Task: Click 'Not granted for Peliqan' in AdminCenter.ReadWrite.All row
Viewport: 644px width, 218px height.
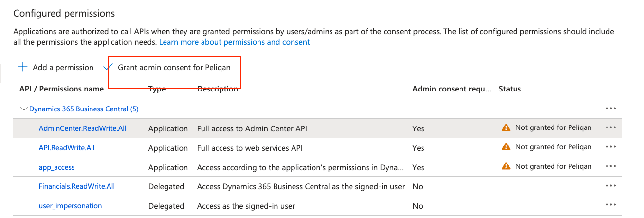Action: click(x=553, y=127)
